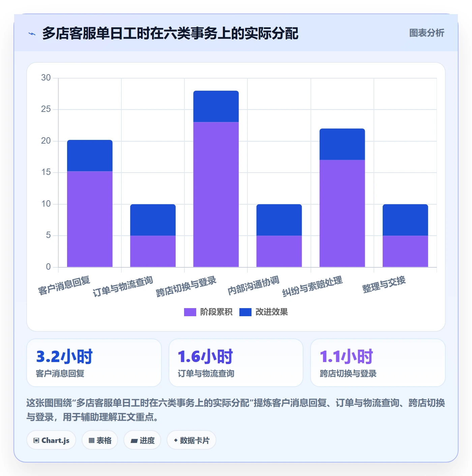The image size is (472, 476).
Task: Open the 1.6小时 订单与物流查询 data card
Action: pos(236,363)
